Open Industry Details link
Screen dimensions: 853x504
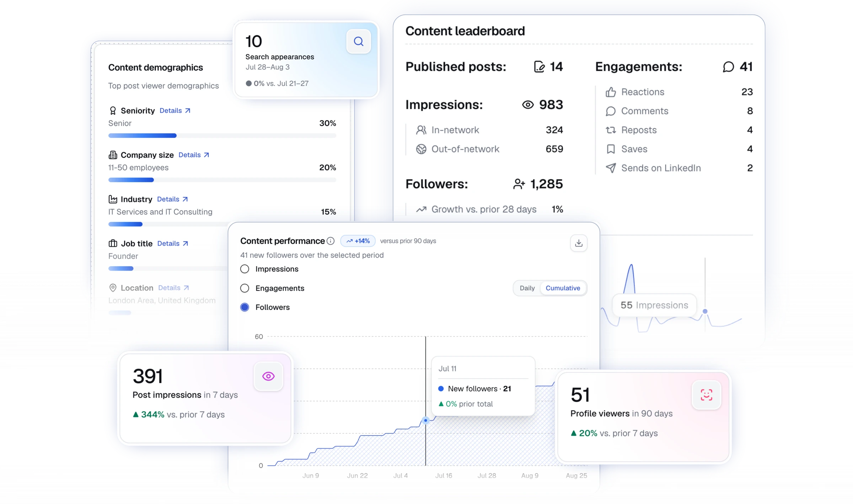coord(172,199)
